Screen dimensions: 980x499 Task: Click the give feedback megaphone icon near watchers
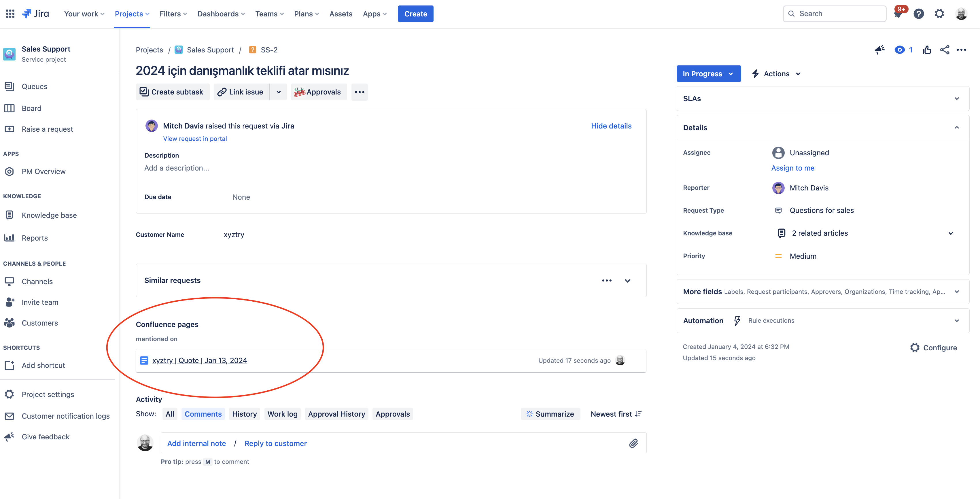point(879,50)
